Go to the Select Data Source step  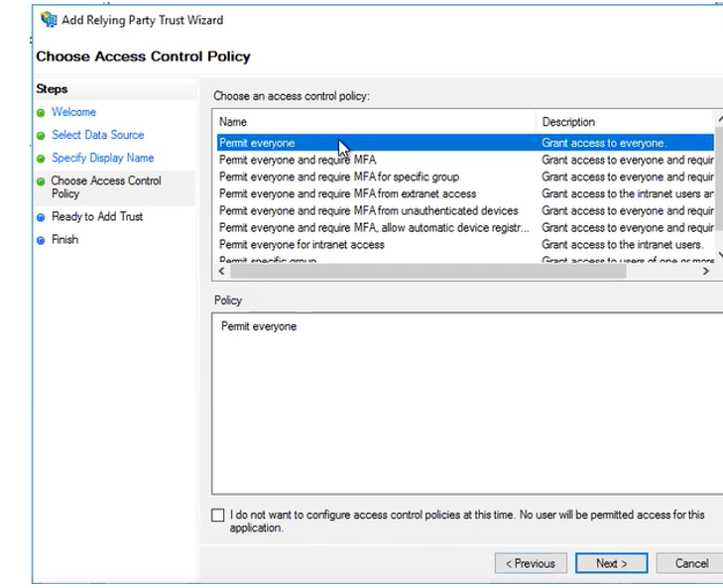[97, 135]
